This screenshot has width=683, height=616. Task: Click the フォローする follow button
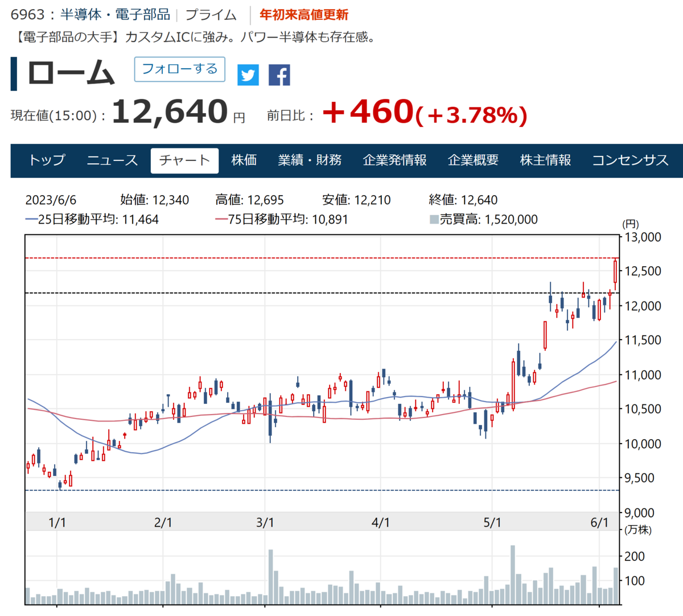click(x=180, y=69)
